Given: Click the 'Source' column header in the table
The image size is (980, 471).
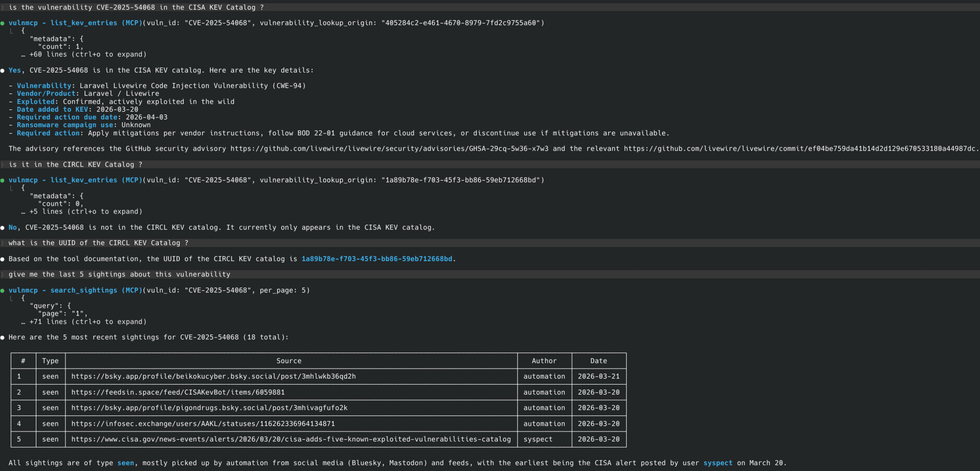Looking at the screenshot, I should point(289,361).
